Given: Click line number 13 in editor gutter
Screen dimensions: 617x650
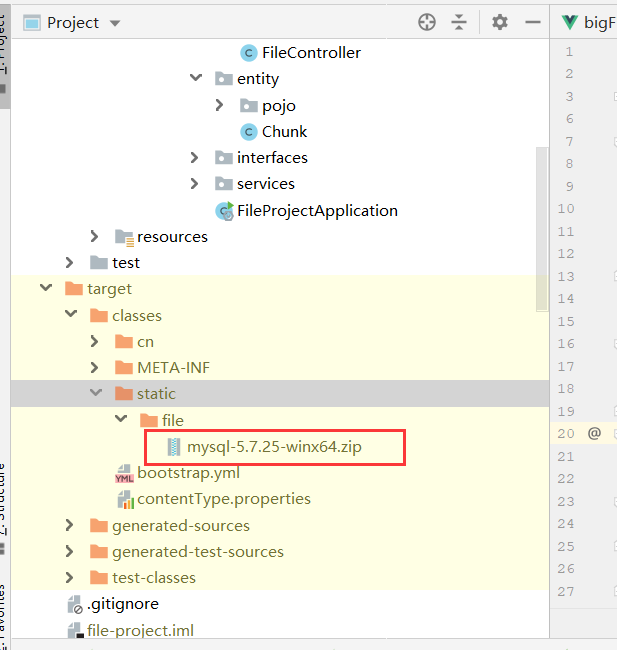Looking at the screenshot, I should pos(566,276).
